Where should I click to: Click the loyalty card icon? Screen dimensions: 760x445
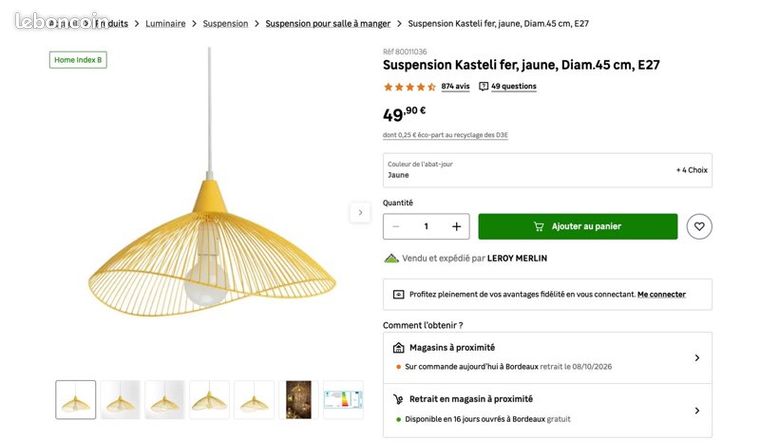point(398,294)
